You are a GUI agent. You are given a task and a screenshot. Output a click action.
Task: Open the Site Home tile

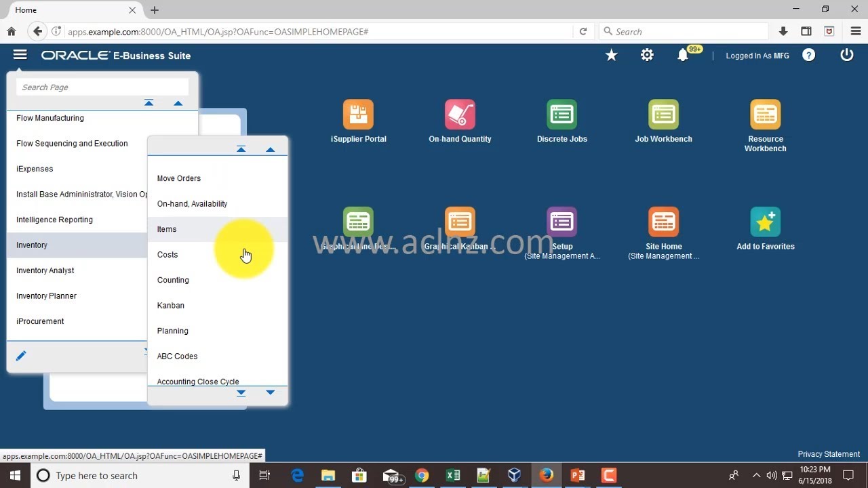click(x=663, y=222)
